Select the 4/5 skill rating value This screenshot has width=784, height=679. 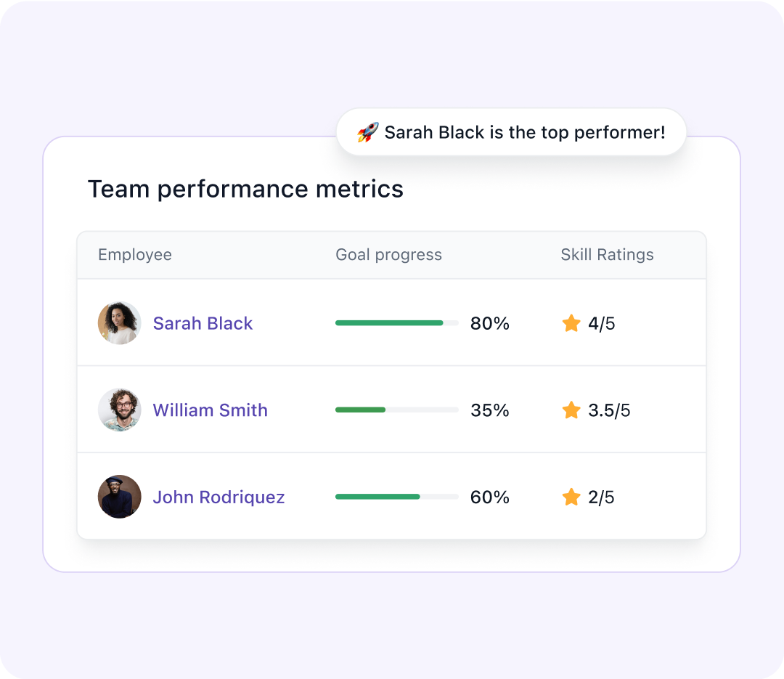tap(601, 323)
